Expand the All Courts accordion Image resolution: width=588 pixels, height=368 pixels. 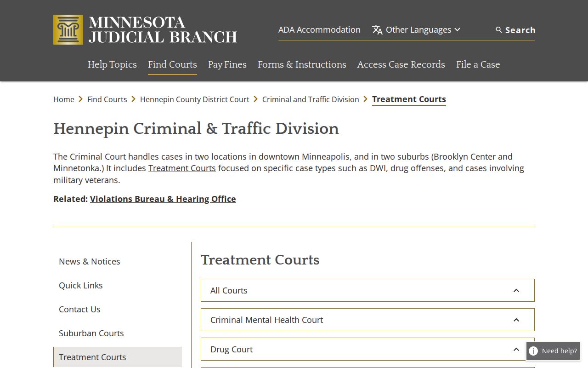367,290
